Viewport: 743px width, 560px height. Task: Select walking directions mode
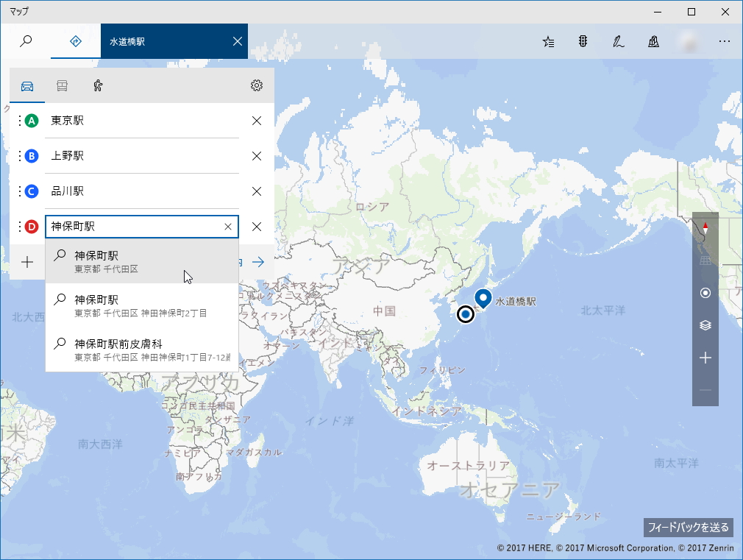tap(98, 85)
